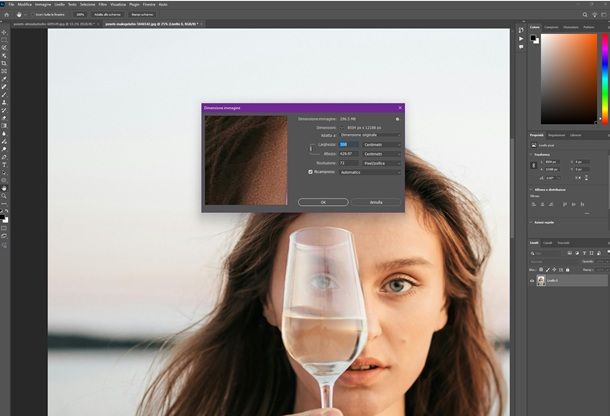Open Larghezza units dropdown (Centimetri)
The image size is (610, 416).
tap(382, 145)
